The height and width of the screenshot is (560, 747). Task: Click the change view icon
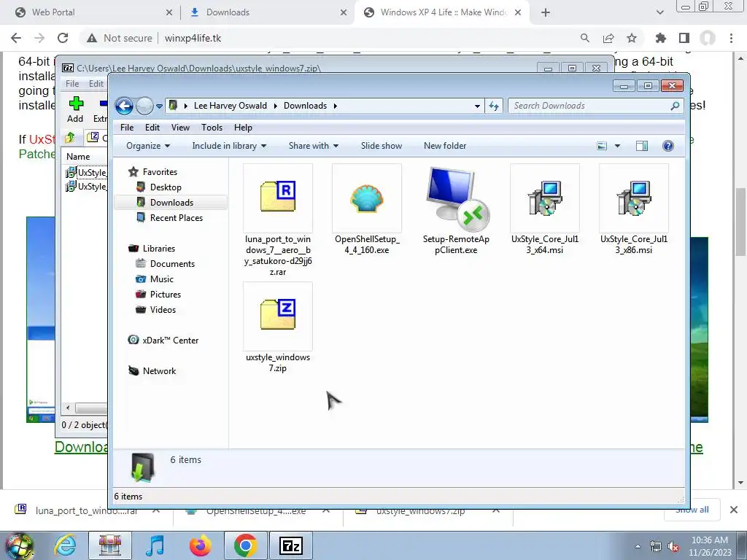(602, 146)
